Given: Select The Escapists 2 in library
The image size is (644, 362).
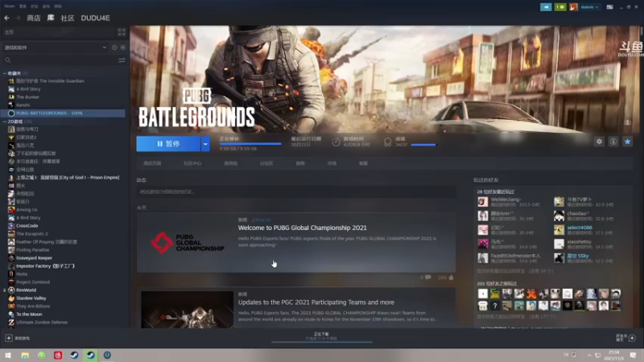Looking at the screenshot, I should coord(32,234).
